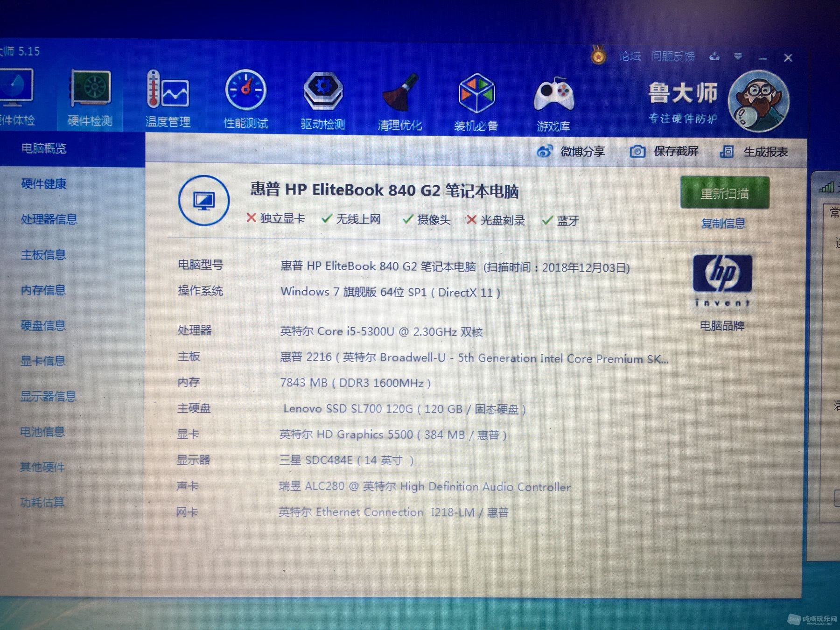This screenshot has height=630, width=840.
Task: Click the green 重新扫描 rescan button
Action: (725, 193)
